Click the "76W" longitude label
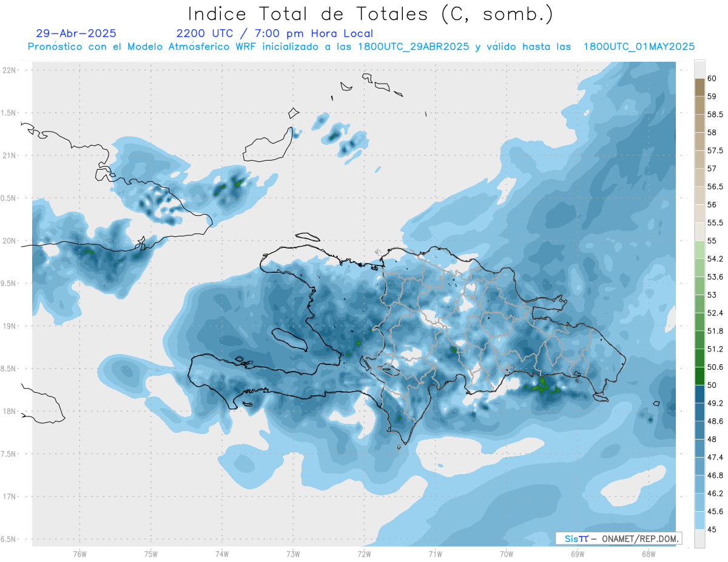 79,554
